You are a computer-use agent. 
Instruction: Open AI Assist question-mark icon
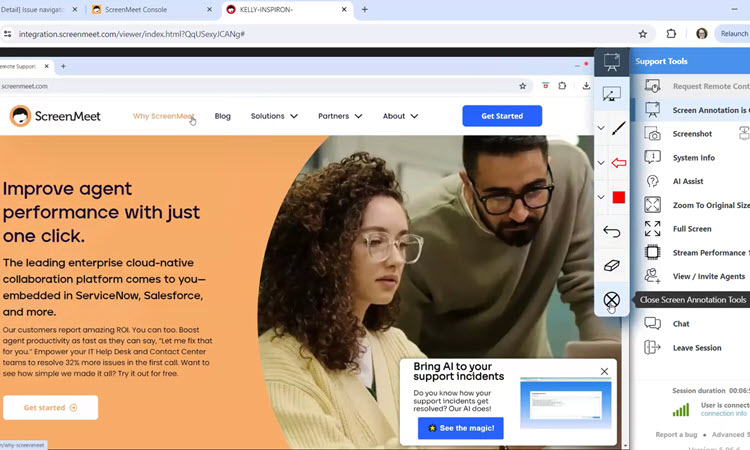[652, 181]
